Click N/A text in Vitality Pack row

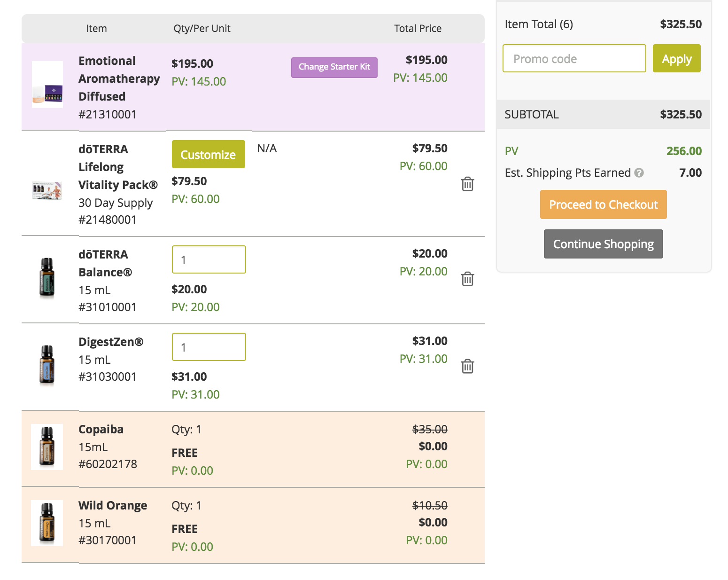267,148
